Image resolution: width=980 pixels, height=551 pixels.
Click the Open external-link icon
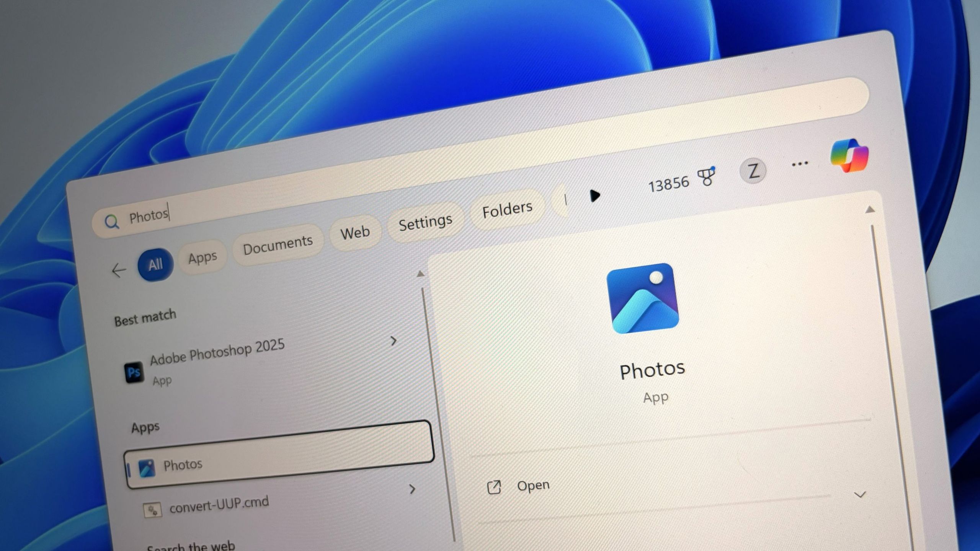pyautogui.click(x=495, y=487)
